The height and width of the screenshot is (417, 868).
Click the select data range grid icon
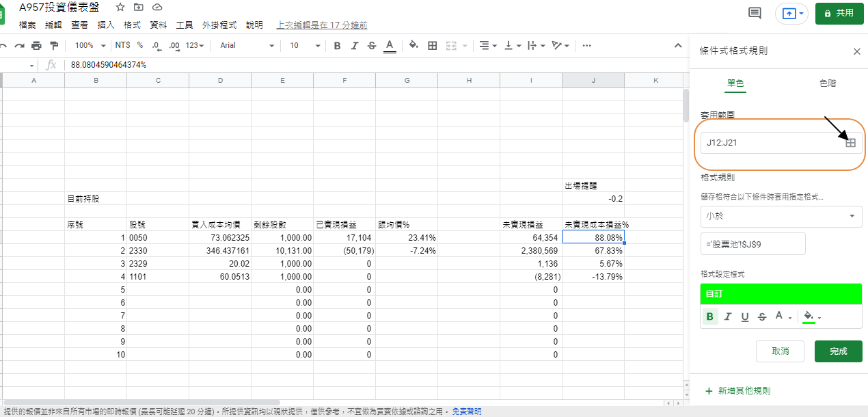pos(851,144)
